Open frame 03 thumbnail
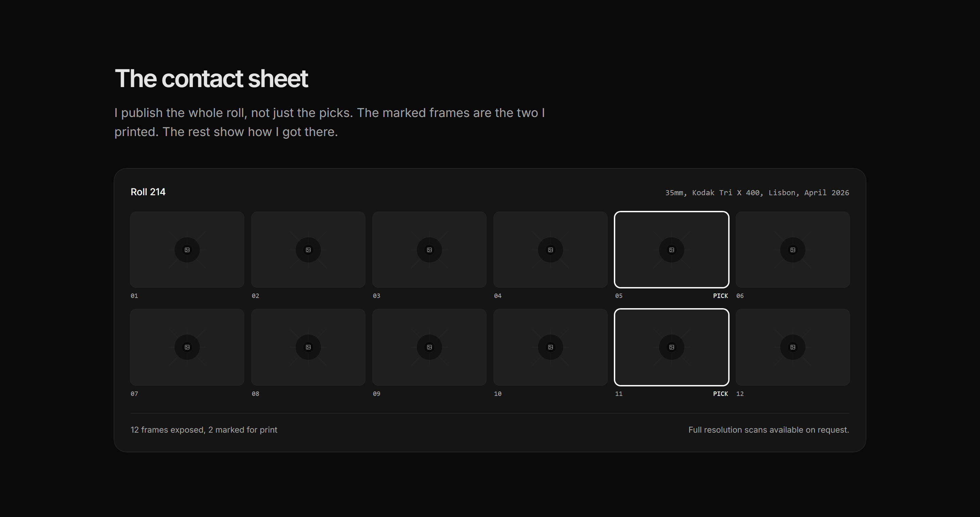 click(429, 250)
